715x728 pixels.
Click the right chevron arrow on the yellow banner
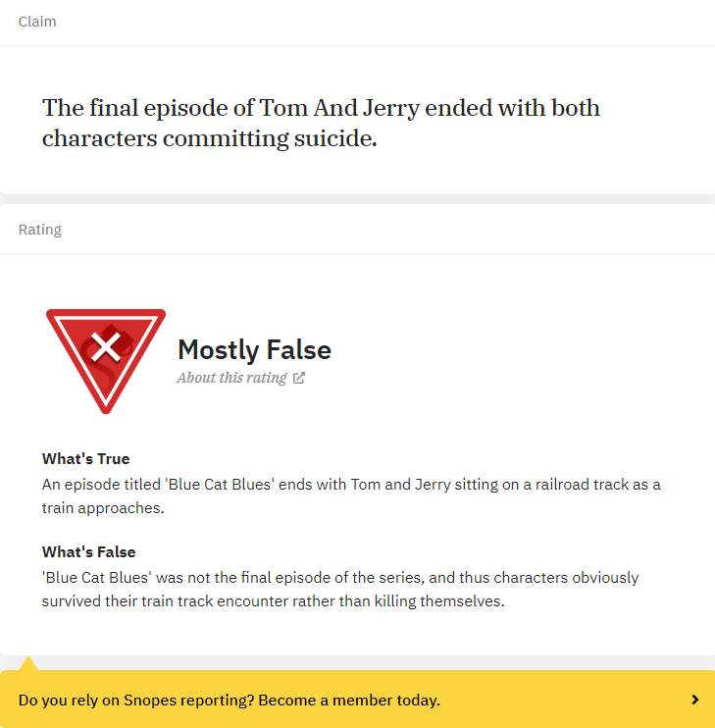click(x=694, y=700)
